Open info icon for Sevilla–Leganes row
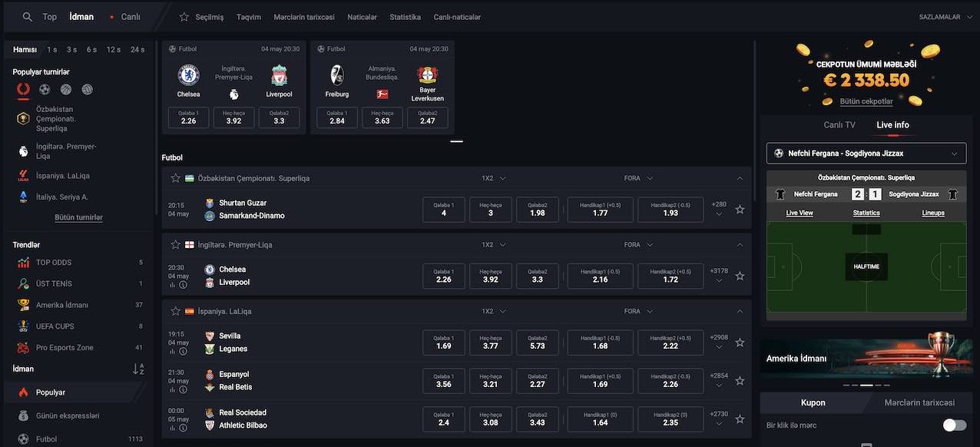The height and width of the screenshot is (447, 980). [x=184, y=352]
